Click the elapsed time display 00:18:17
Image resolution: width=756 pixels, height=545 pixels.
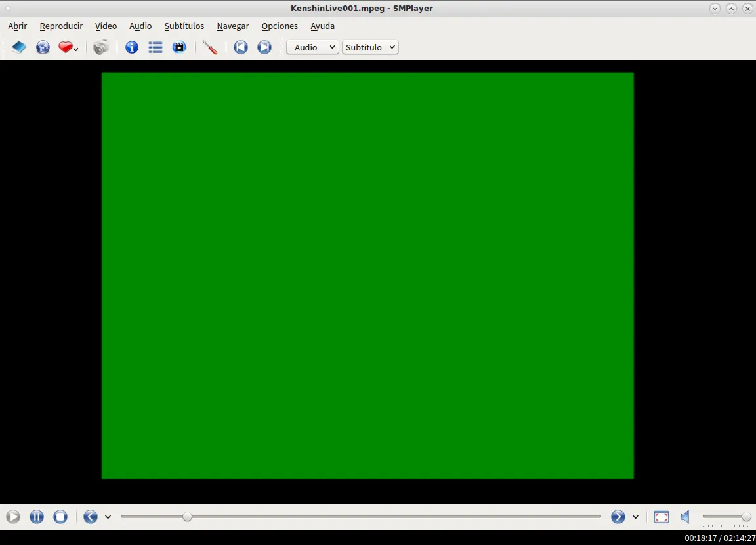701,538
